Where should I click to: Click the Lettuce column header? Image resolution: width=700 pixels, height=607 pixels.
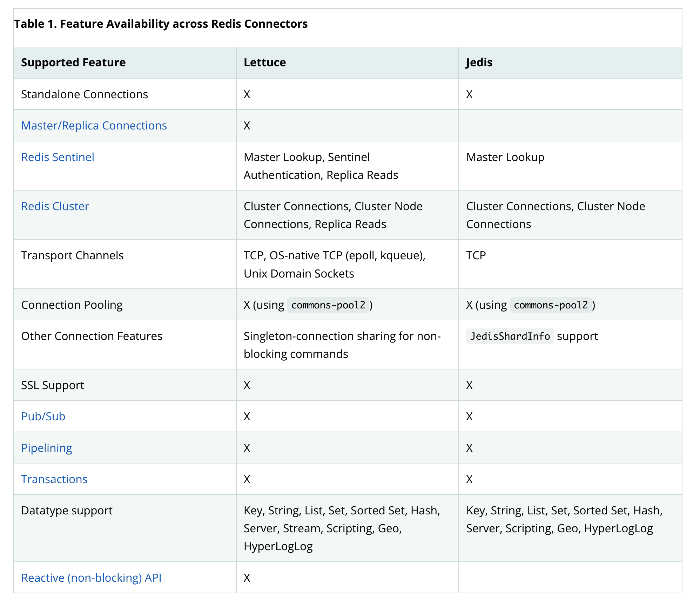point(265,62)
